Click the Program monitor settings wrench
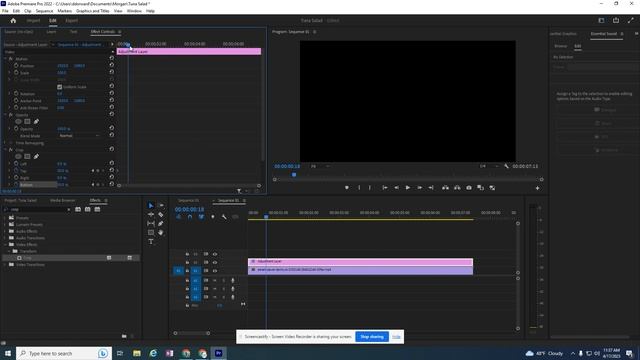 [x=507, y=166]
